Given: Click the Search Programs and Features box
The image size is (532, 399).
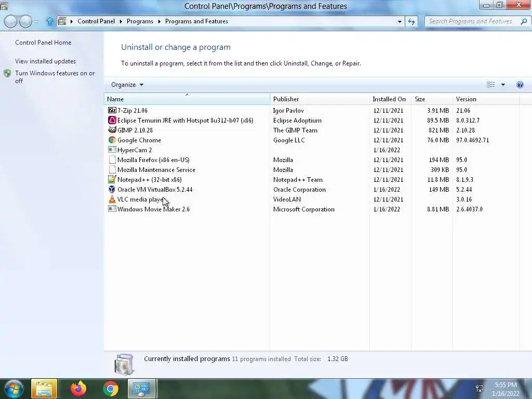Looking at the screenshot, I should pyautogui.click(x=472, y=21).
